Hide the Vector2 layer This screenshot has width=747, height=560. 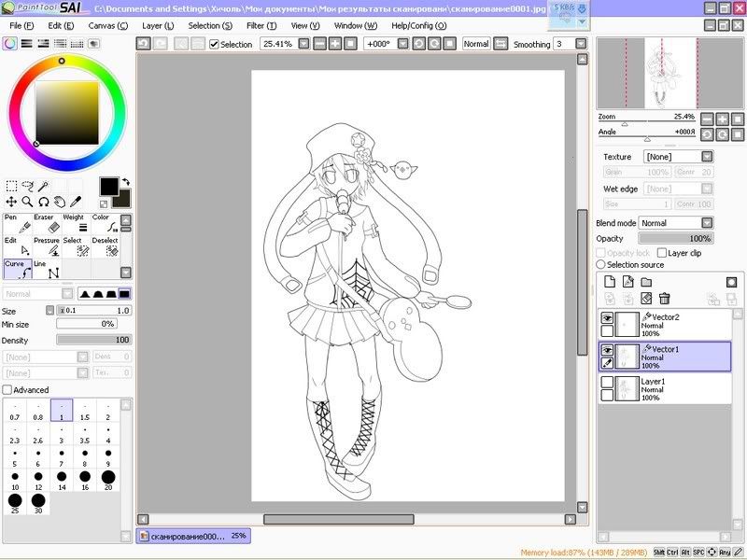(x=607, y=318)
